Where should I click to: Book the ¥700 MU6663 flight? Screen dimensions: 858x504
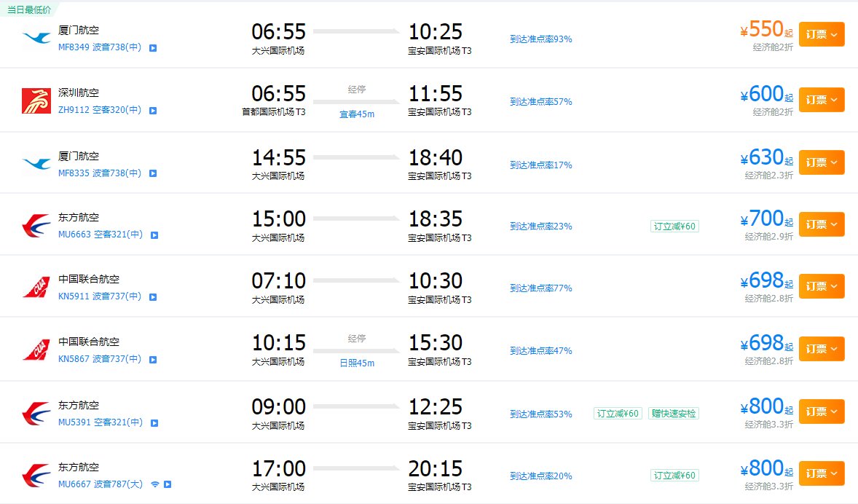pos(822,224)
